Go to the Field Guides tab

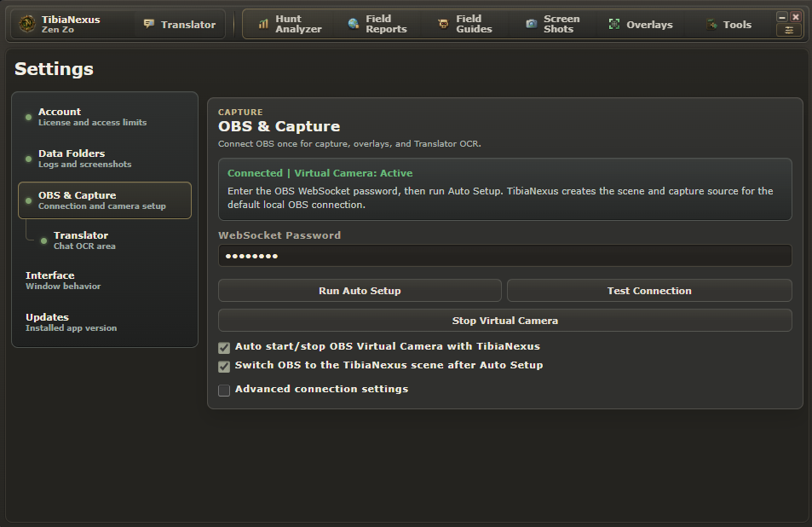pos(465,25)
